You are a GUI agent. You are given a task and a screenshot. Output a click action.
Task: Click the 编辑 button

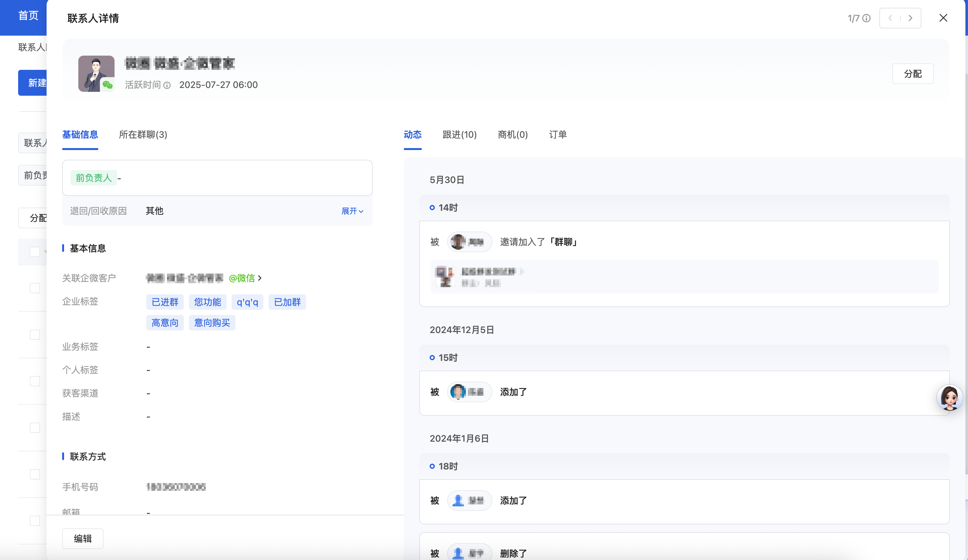point(82,539)
